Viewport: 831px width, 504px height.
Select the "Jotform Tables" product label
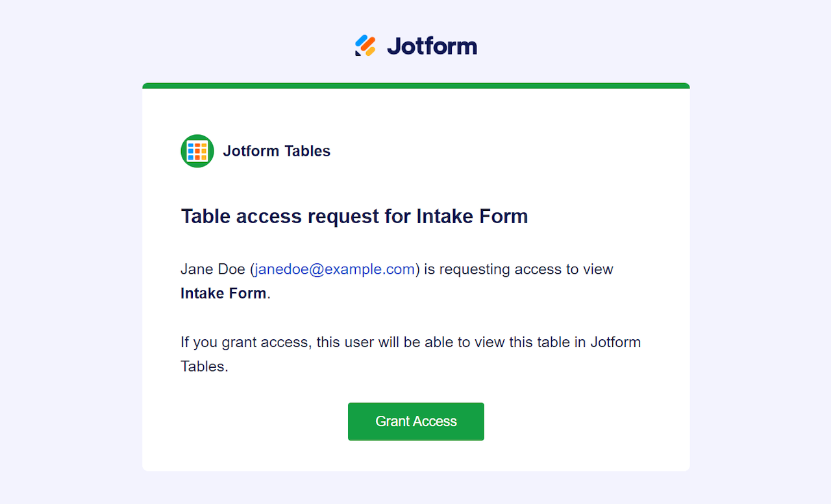[277, 151]
